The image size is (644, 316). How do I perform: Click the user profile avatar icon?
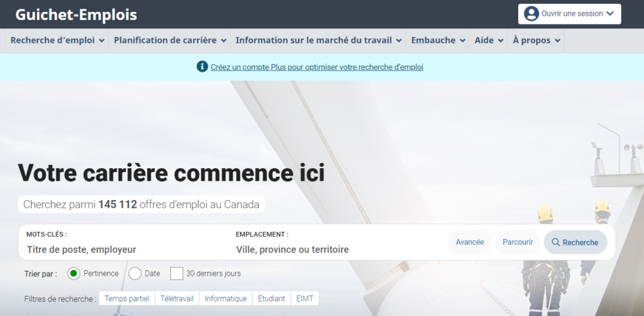[531, 14]
